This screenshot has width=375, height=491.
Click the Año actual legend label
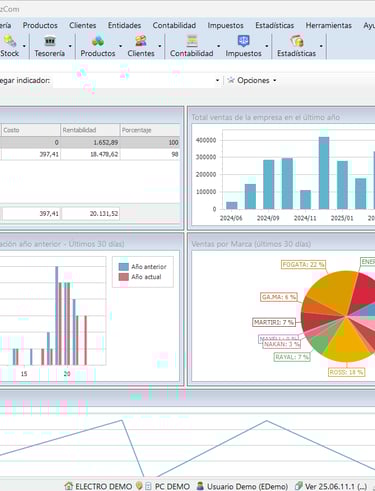[146, 277]
